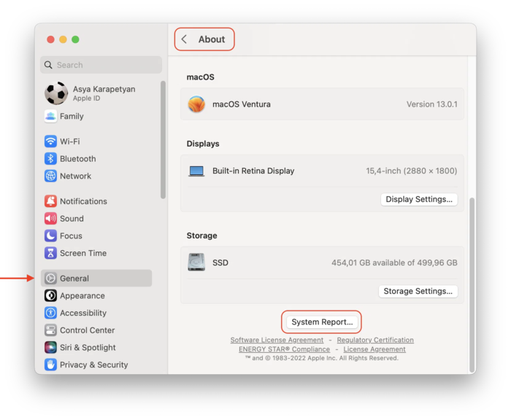The width and height of the screenshot is (511, 420).
Task: Click the Notifications bell icon
Action: [50, 201]
